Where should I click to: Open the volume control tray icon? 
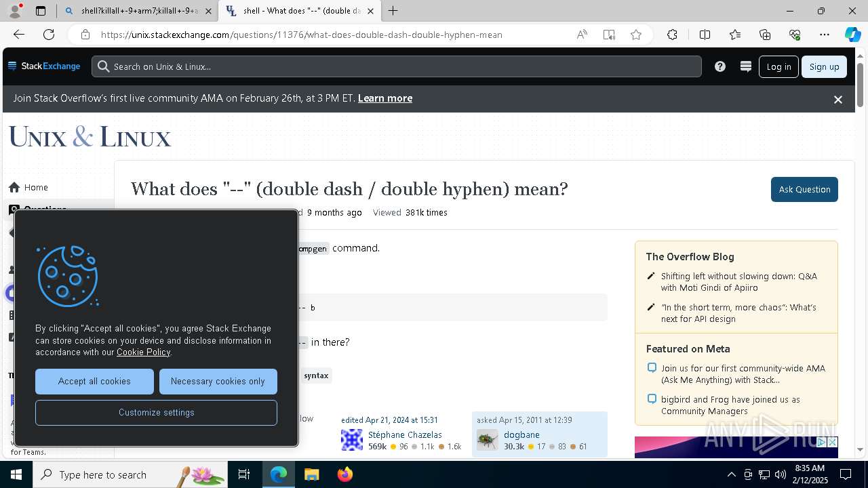pos(781,474)
